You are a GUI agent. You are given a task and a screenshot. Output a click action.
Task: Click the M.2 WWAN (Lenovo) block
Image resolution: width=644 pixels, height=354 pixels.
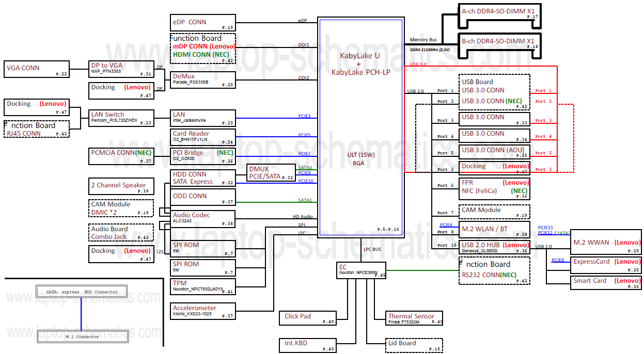[606, 242]
